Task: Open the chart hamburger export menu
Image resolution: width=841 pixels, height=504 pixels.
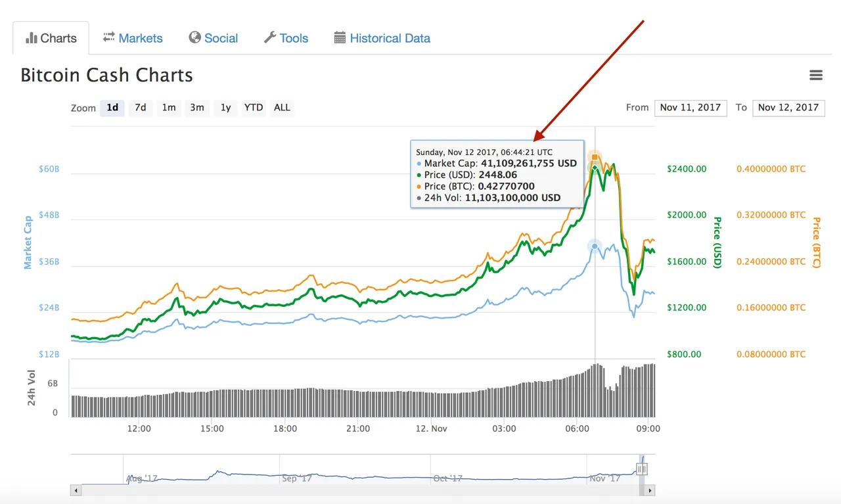Action: (x=816, y=75)
